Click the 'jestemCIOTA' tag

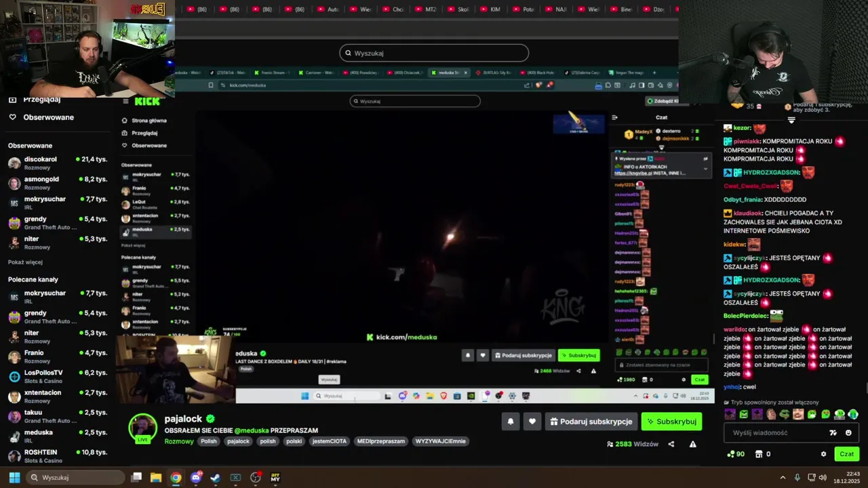(329, 441)
